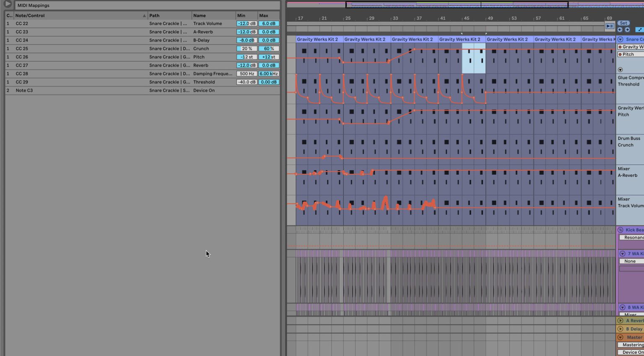Expand the 7 WA Kit track
The height and width of the screenshot is (356, 644).
pos(621,254)
